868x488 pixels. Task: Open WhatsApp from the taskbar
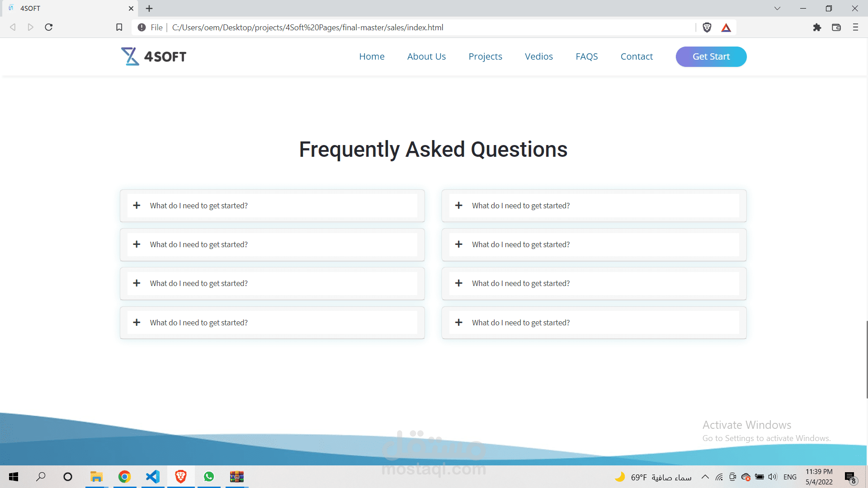pyautogui.click(x=209, y=477)
